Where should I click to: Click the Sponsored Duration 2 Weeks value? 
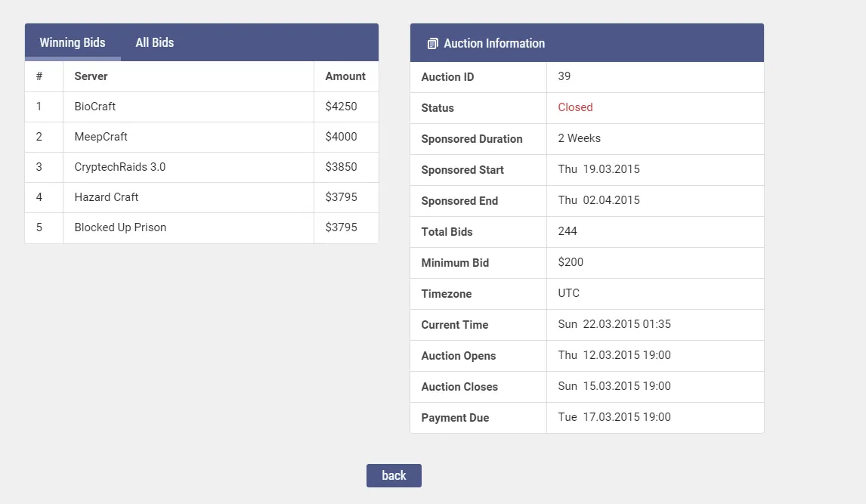pos(579,138)
